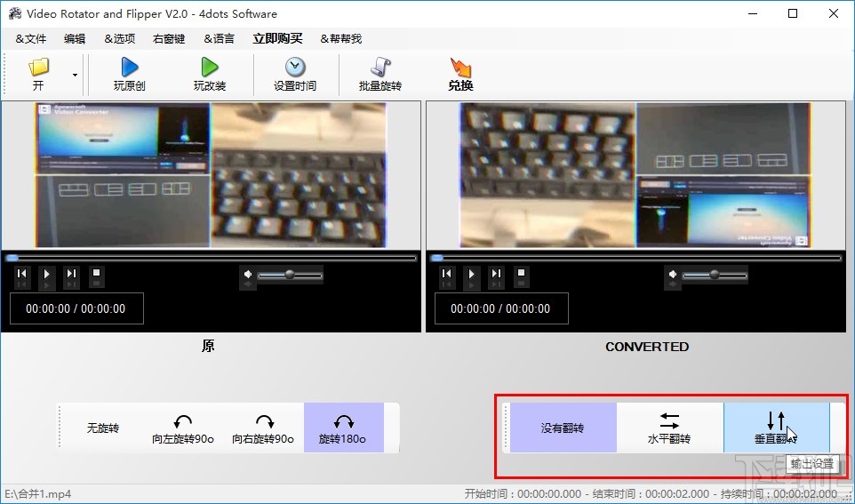Play the original video preview
855x504 pixels.
pos(47,274)
